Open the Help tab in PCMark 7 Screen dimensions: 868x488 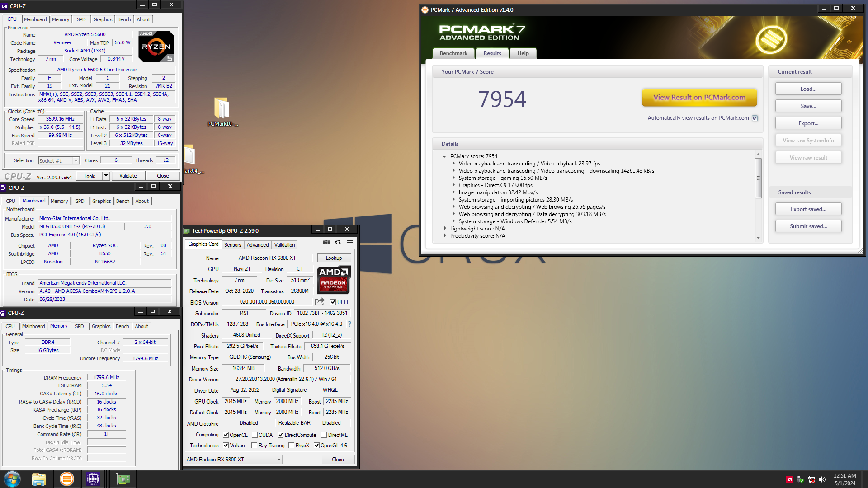click(x=523, y=53)
